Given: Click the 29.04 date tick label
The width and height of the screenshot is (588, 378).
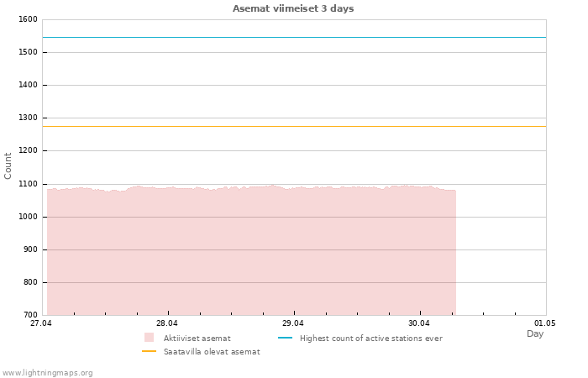Looking at the screenshot, I should click(x=293, y=323).
